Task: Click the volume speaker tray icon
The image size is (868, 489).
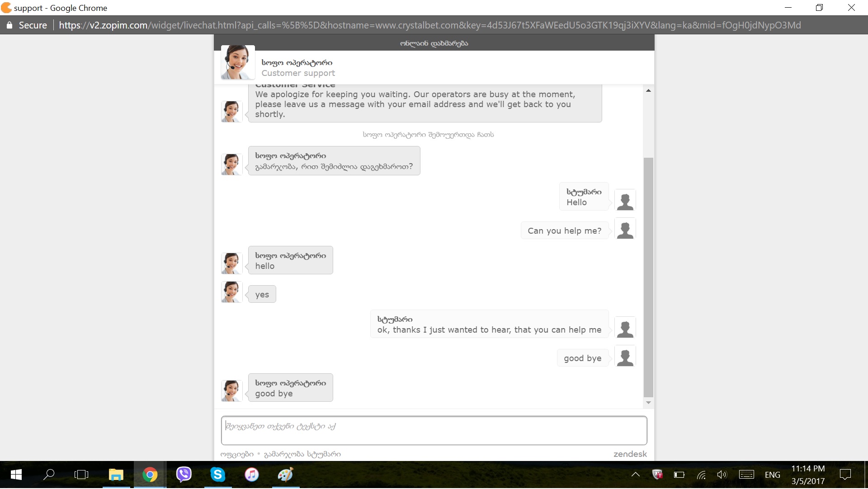Action: coord(722,475)
